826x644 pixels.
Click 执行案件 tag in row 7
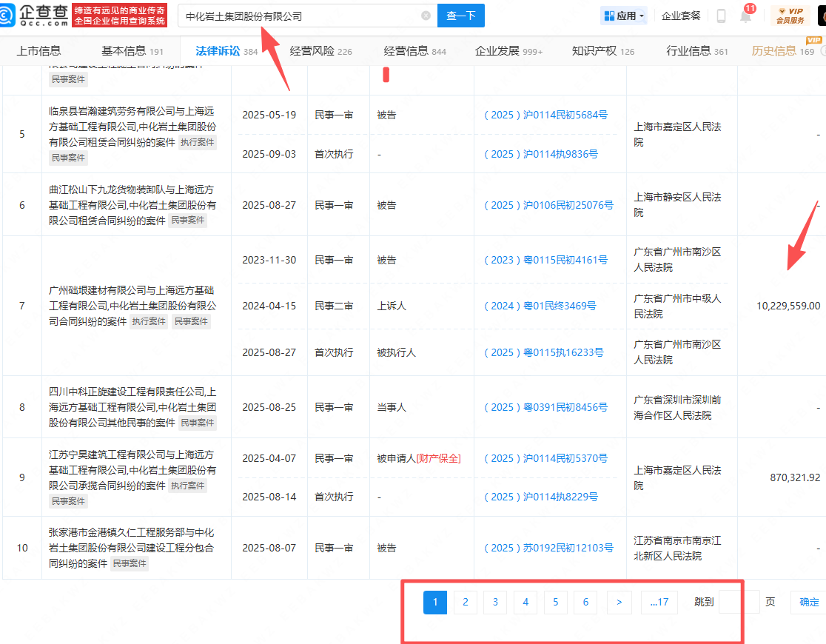pyautogui.click(x=149, y=321)
